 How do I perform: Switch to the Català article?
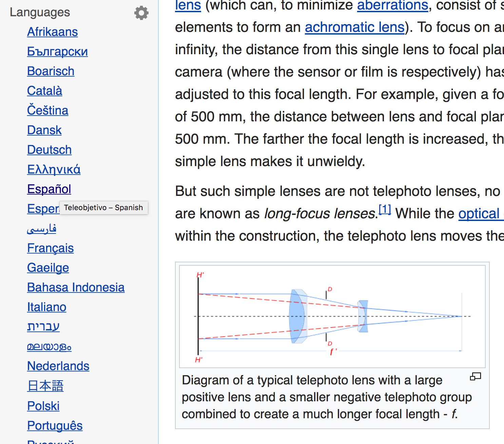[45, 91]
